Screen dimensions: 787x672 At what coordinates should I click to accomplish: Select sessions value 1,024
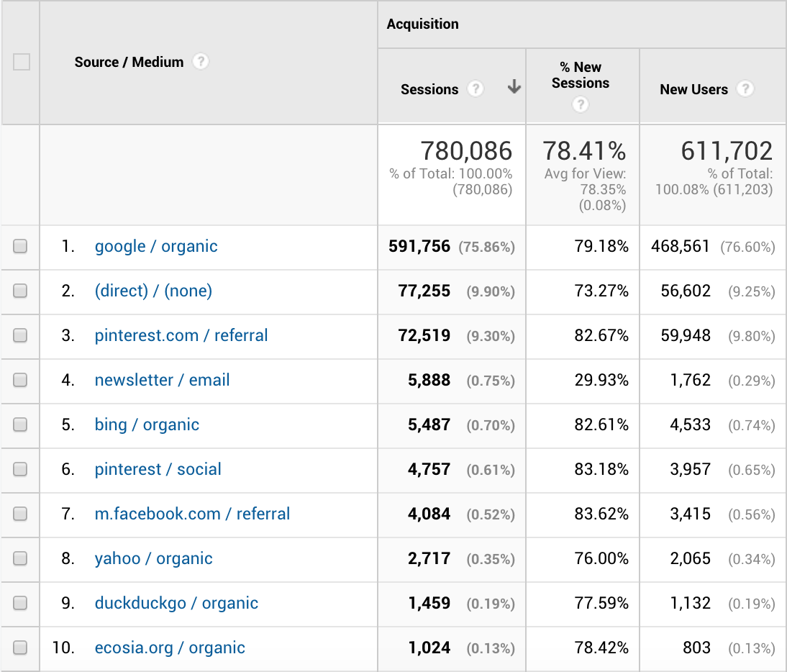click(429, 648)
